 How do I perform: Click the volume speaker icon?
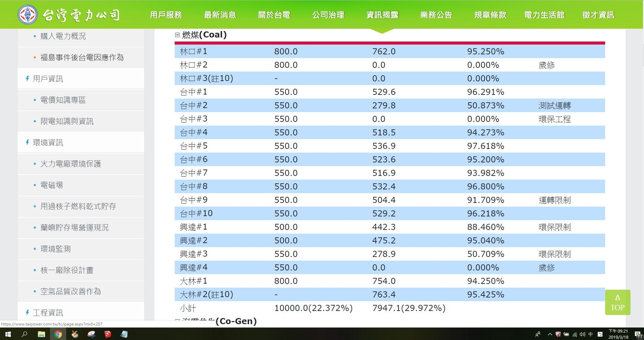(582, 334)
